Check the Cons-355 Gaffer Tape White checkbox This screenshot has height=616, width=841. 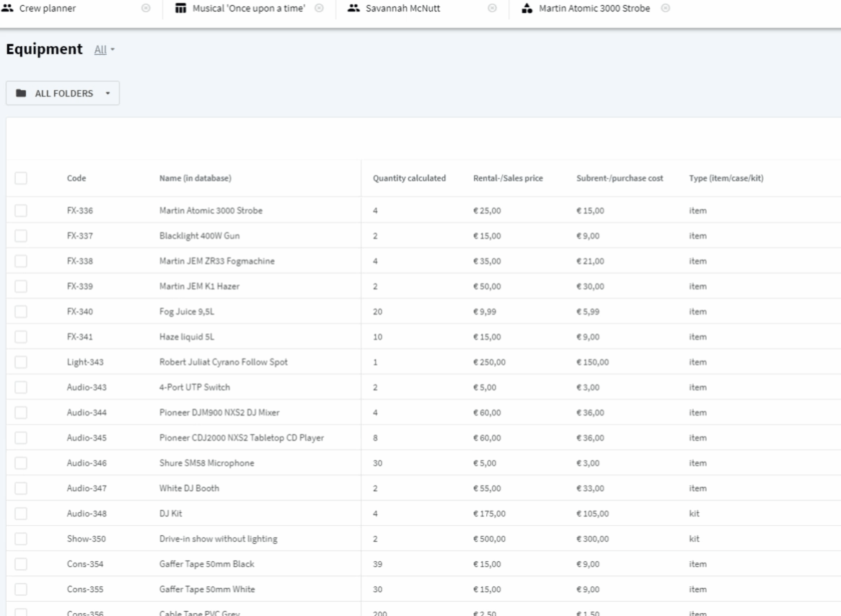pos(21,589)
